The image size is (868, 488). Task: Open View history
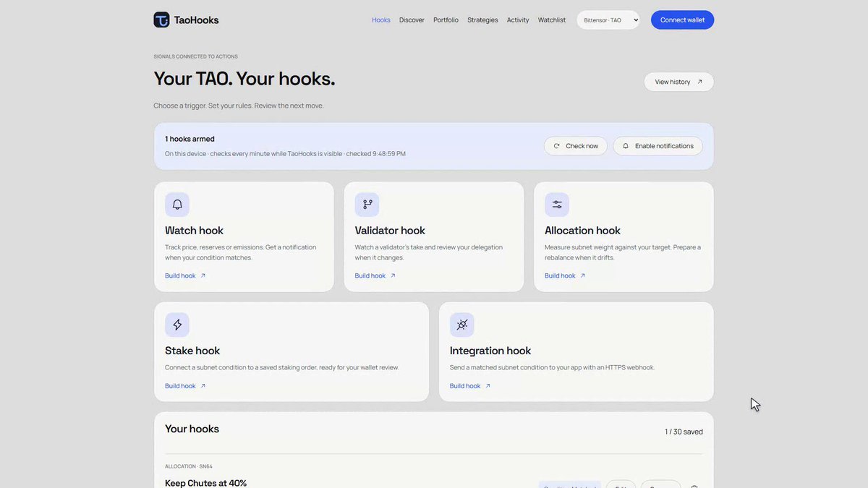coord(678,82)
